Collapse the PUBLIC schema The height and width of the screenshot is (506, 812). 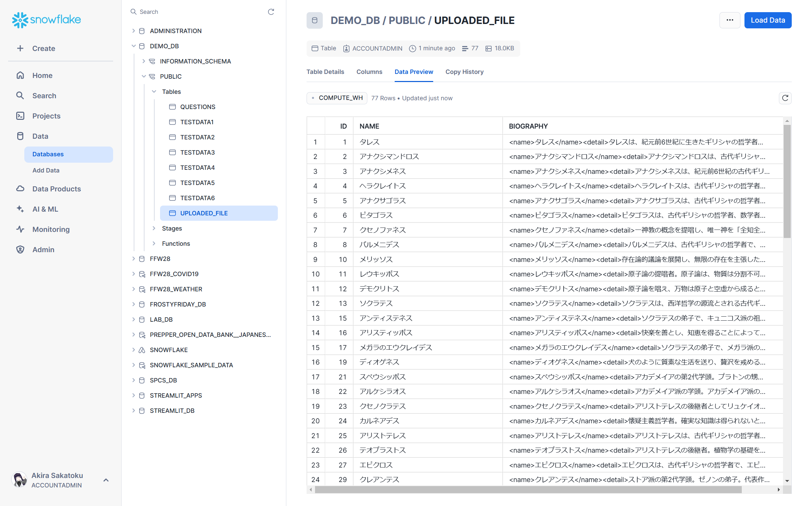(144, 76)
